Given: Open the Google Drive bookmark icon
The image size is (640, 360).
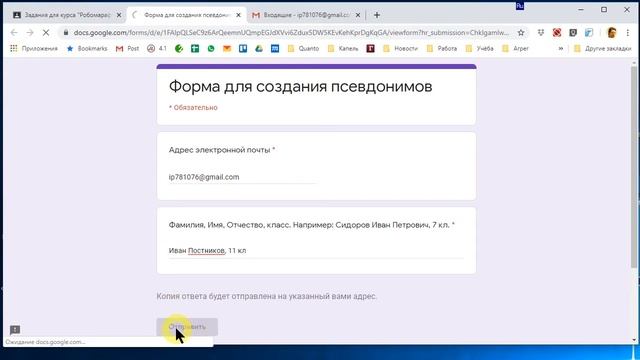Looking at the screenshot, I should pyautogui.click(x=259, y=49).
